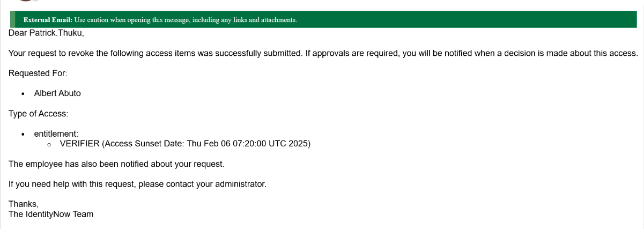
Task: Click the "Thanks," closing line
Action: 24,204
